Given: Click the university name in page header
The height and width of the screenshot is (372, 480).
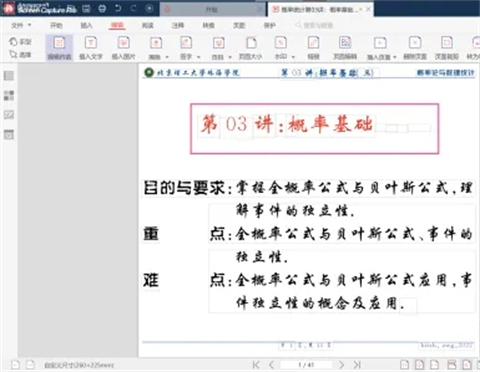Looking at the screenshot, I should click(x=198, y=72).
